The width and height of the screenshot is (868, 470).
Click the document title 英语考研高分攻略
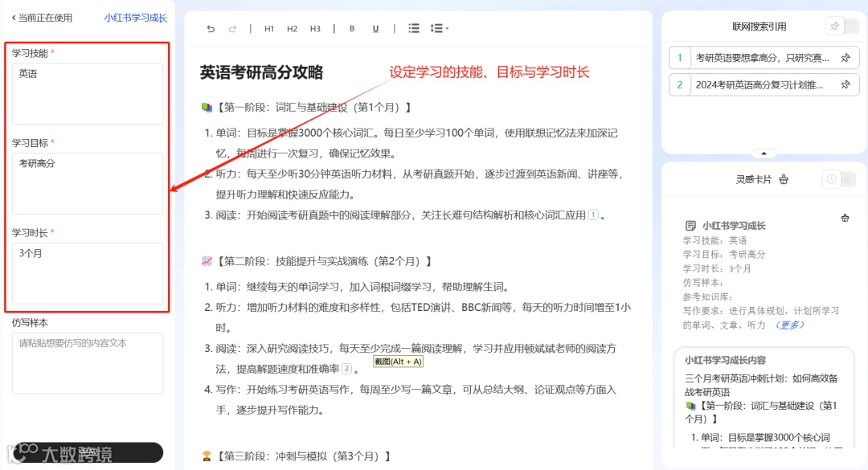point(261,72)
